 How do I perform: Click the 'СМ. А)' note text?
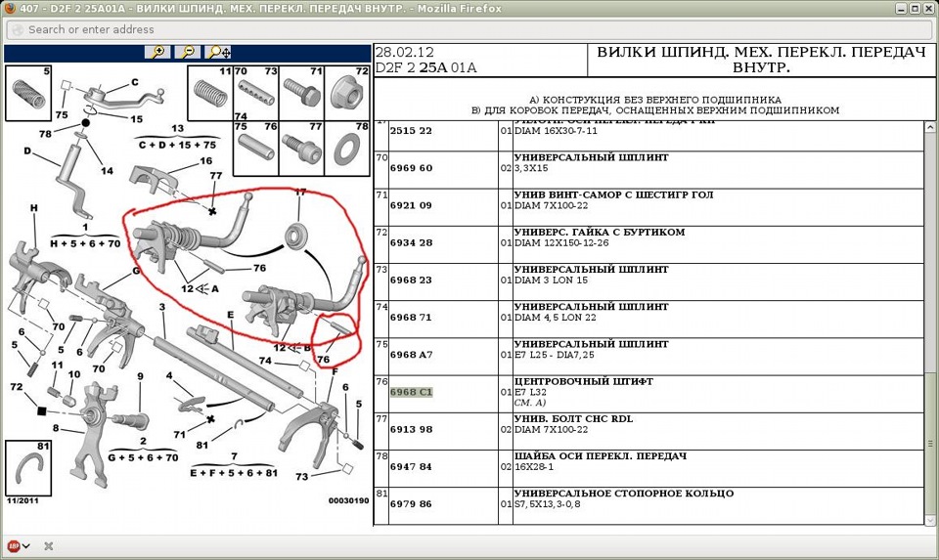[x=530, y=403]
